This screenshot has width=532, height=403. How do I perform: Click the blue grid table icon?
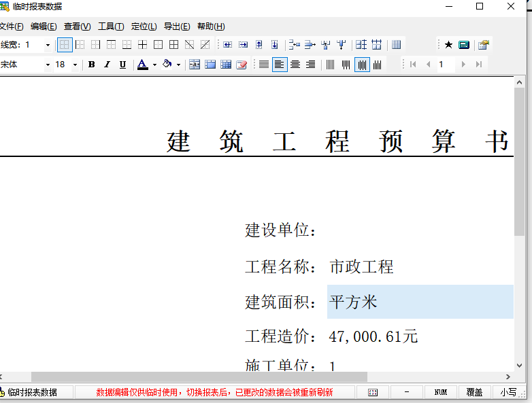tap(226, 65)
